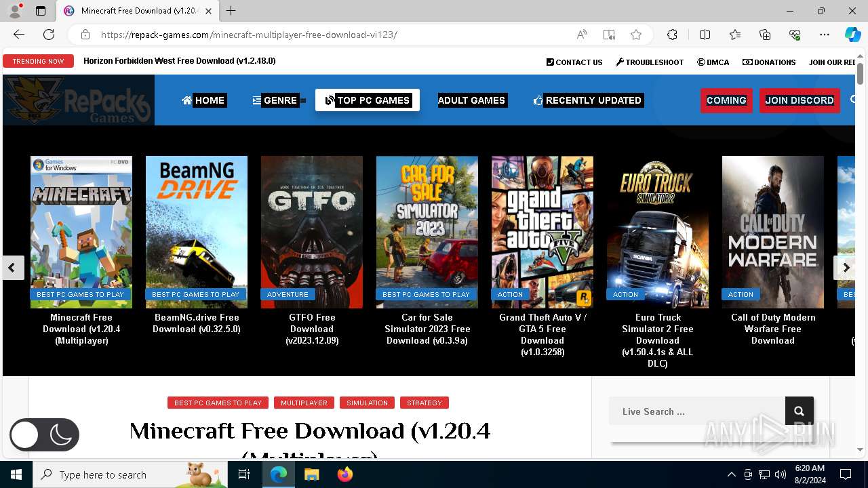Screen dimensions: 868x488
Task: Click the Windows taskbar search box
Action: tap(130, 474)
